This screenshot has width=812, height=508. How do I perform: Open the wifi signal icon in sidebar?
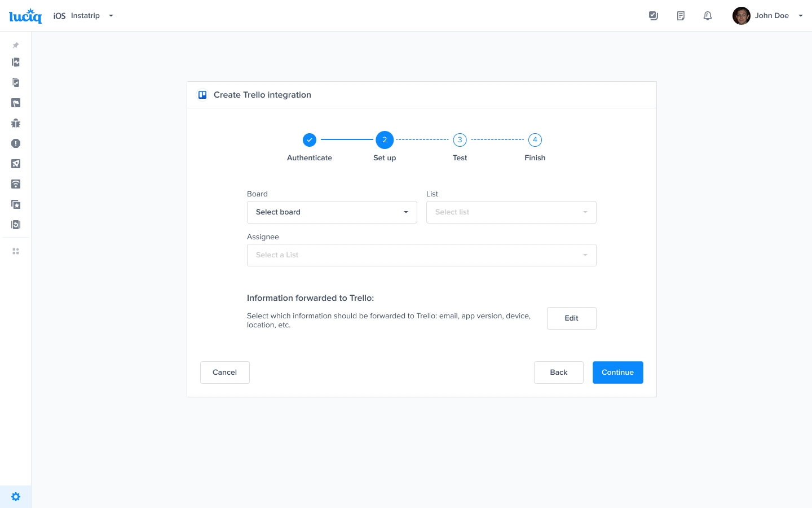tap(16, 184)
